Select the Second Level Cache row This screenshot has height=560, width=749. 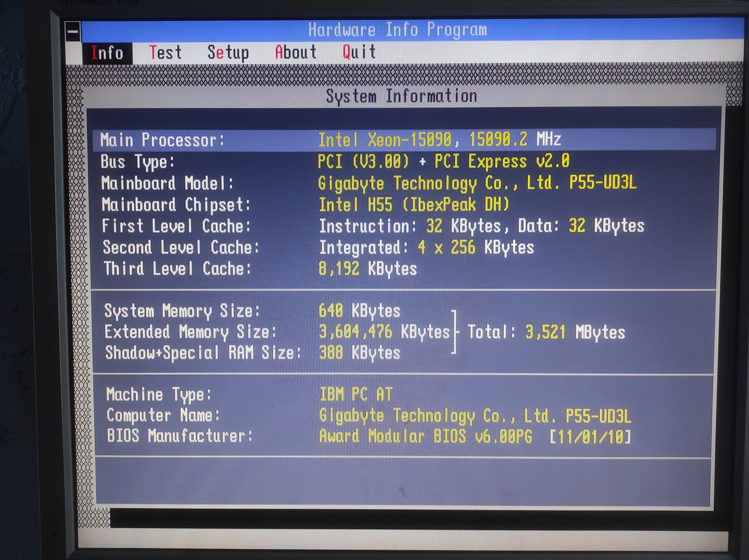(404, 248)
